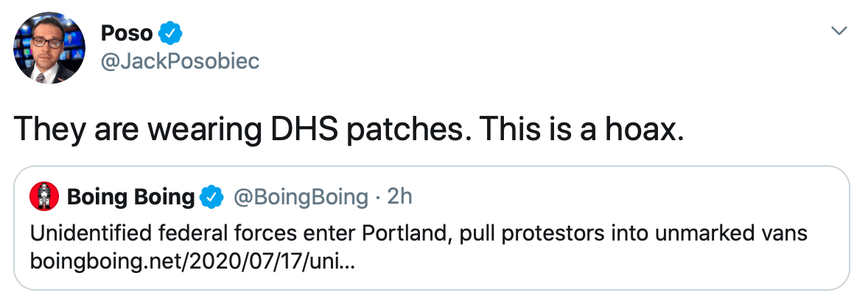
Task: Click the 2h timestamp on quoted tweet
Action: [399, 197]
